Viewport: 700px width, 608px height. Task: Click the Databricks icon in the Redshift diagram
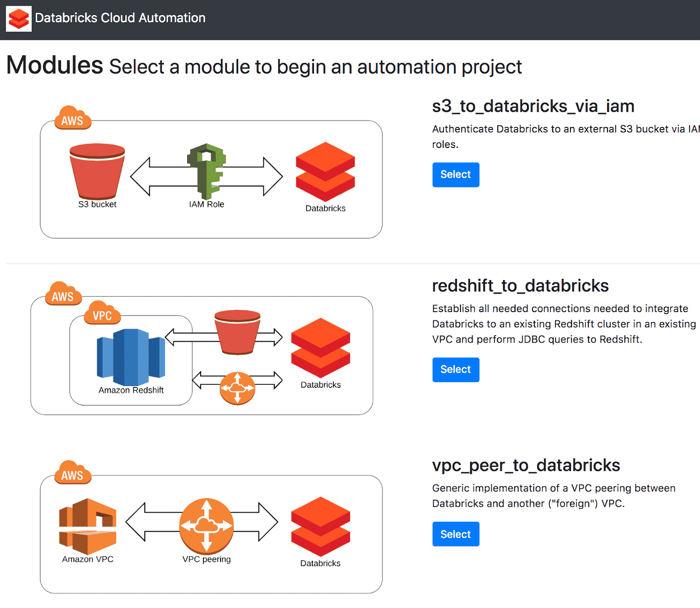point(321,348)
